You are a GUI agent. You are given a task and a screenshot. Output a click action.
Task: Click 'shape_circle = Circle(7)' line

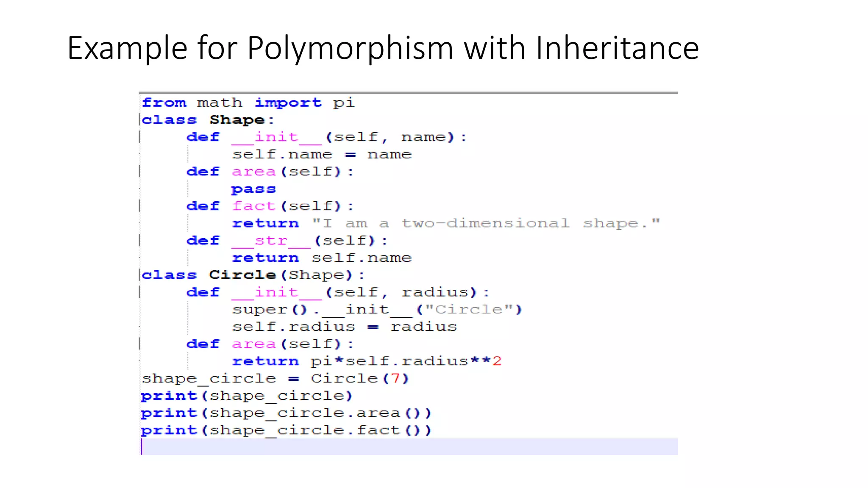tap(275, 378)
